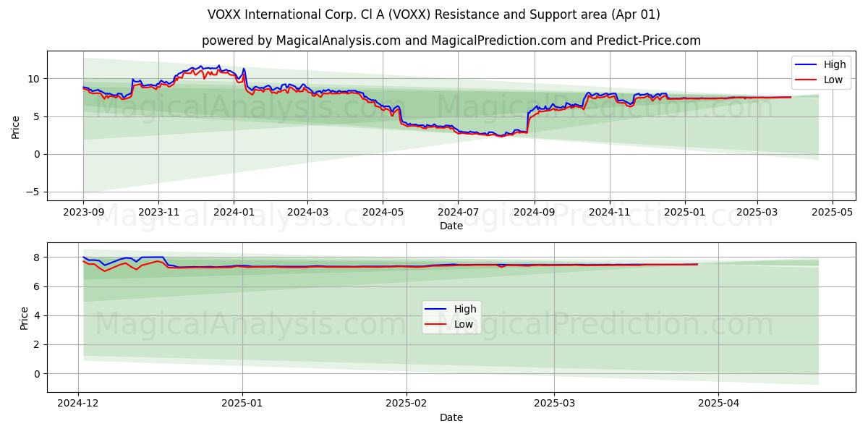The image size is (868, 434).
Task: Click the blue High line swatch in lower legend
Action: point(437,310)
